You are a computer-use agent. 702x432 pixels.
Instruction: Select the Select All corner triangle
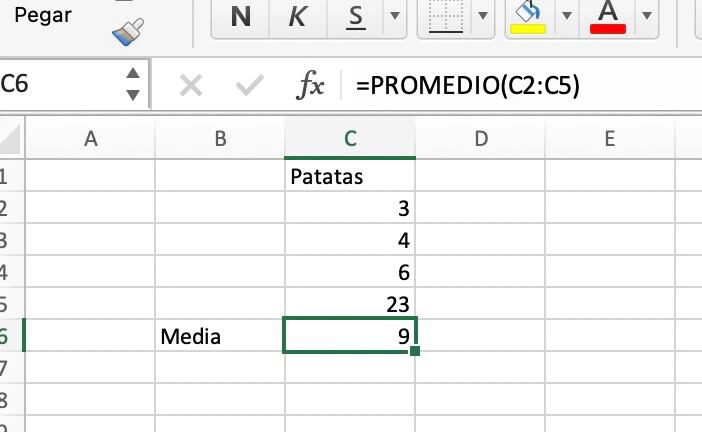click(10, 139)
